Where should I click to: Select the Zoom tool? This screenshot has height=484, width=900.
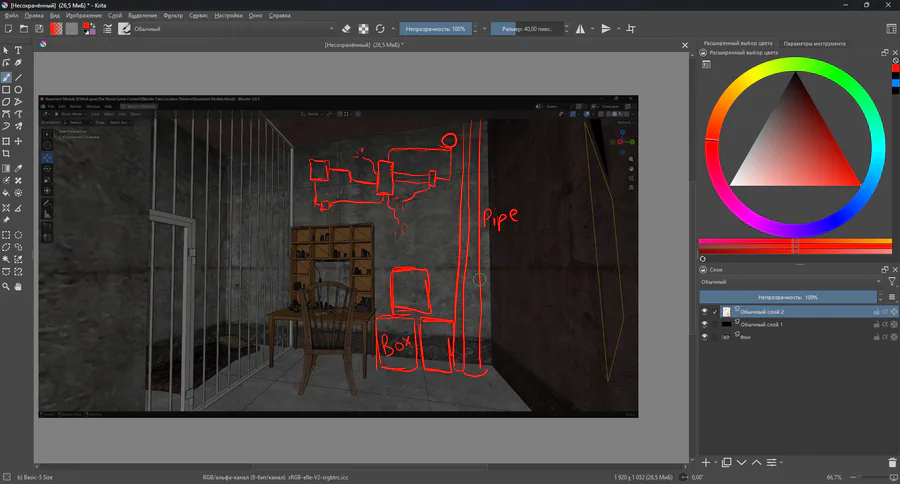pos(6,286)
